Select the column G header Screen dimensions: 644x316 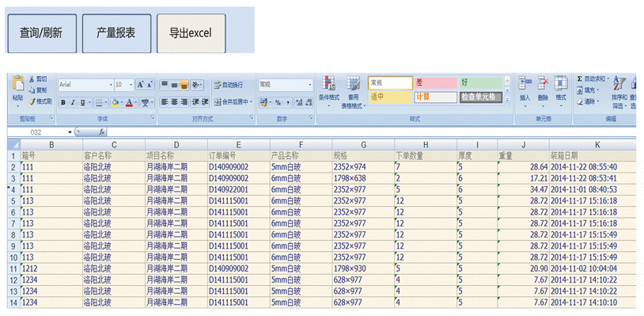click(x=363, y=145)
